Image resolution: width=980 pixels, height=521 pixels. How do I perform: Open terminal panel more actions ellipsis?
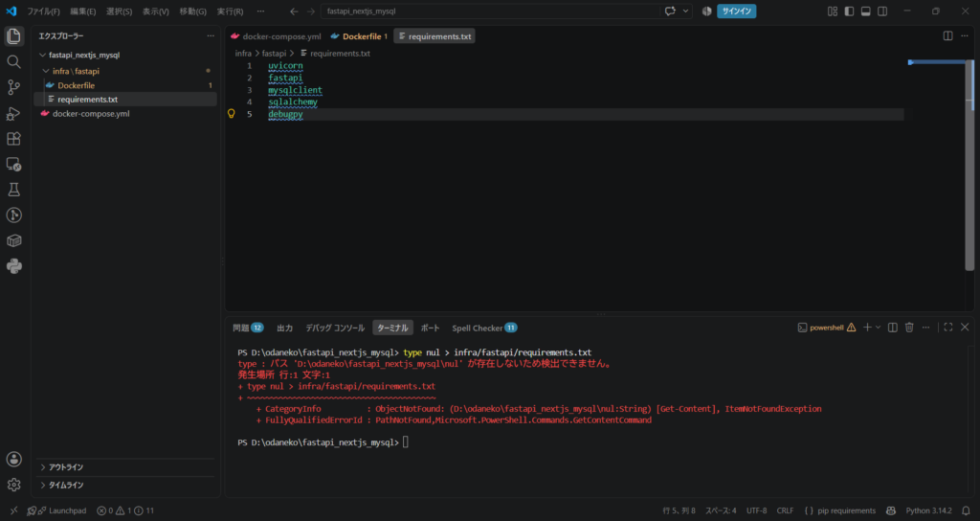pos(926,328)
